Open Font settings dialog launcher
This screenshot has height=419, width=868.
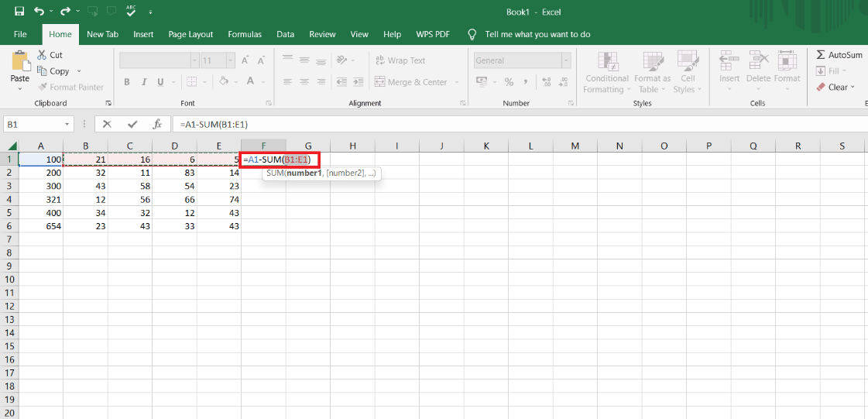click(x=269, y=103)
